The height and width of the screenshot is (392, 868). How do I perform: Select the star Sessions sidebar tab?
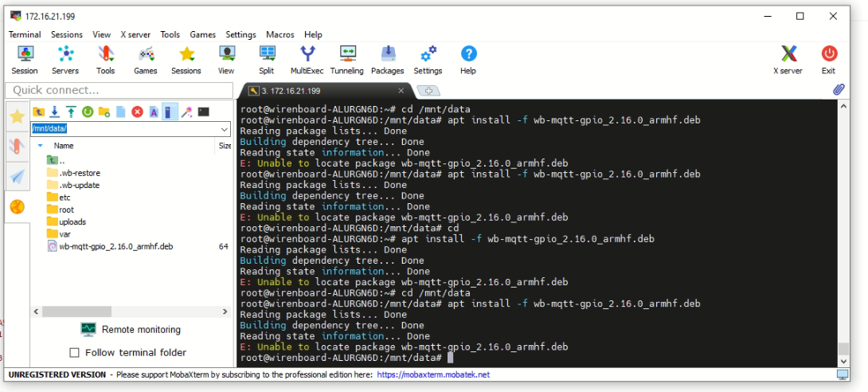pos(18,116)
